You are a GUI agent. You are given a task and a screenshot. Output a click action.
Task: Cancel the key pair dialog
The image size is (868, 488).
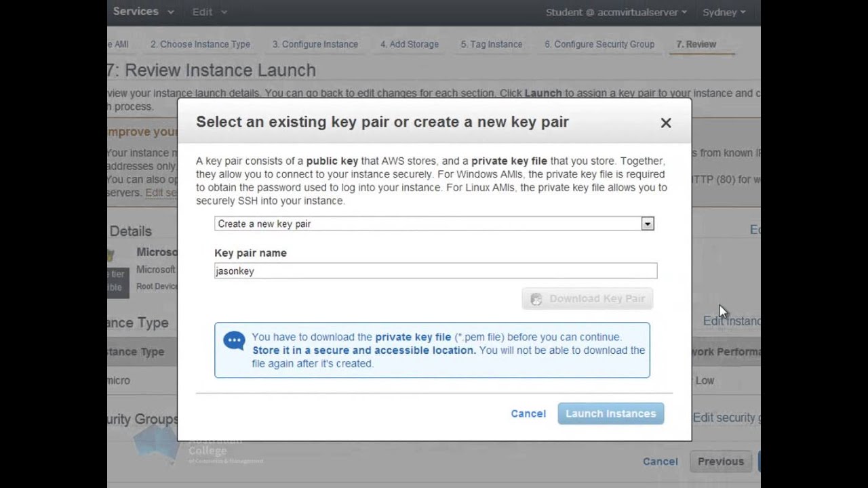[x=528, y=413]
